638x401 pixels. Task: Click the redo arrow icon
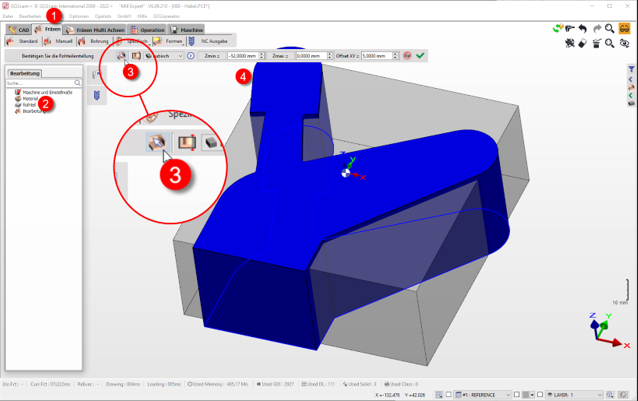pos(597,29)
